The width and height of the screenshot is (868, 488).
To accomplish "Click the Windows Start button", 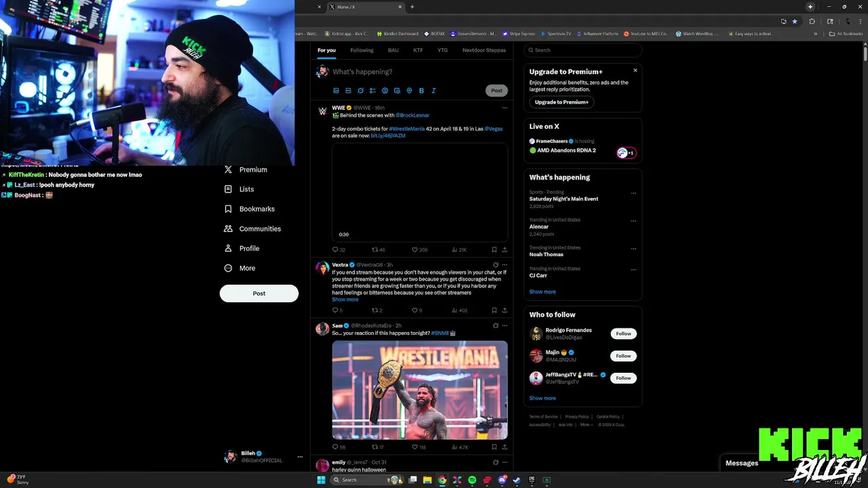I will (x=321, y=480).
